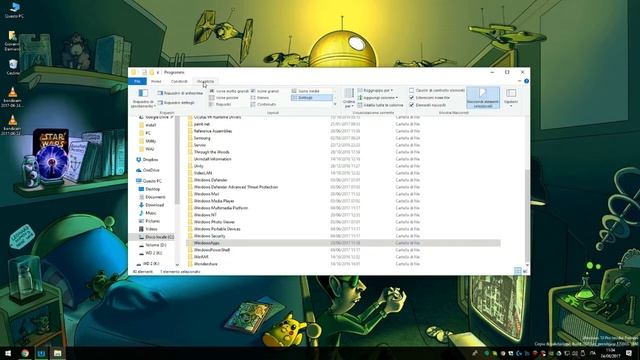Select the Windows Defender Advanced Threat Protection folder

(x=233, y=187)
